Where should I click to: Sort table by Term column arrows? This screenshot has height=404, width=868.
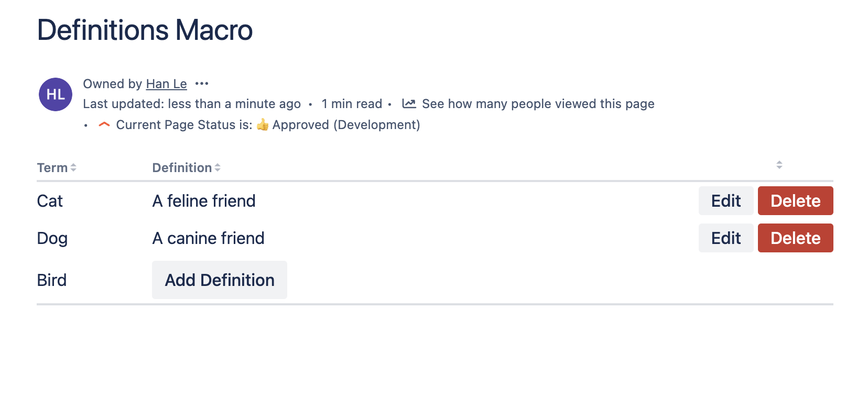pos(73,167)
